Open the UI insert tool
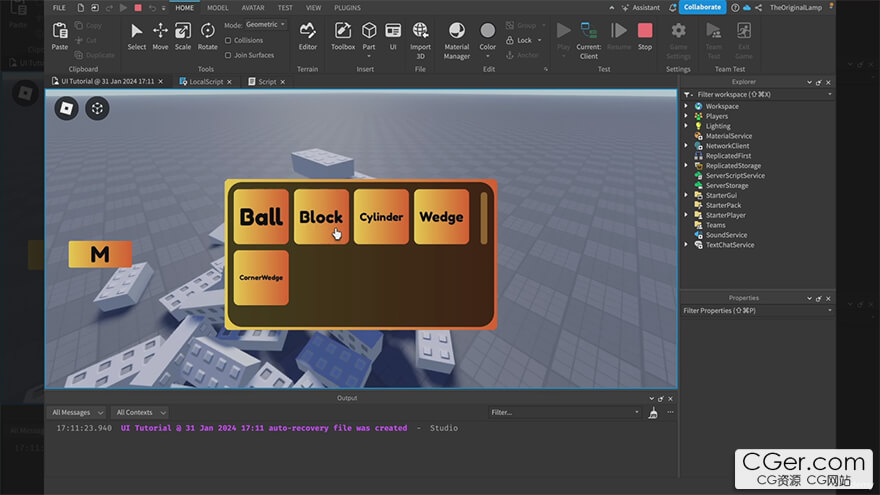 point(393,36)
